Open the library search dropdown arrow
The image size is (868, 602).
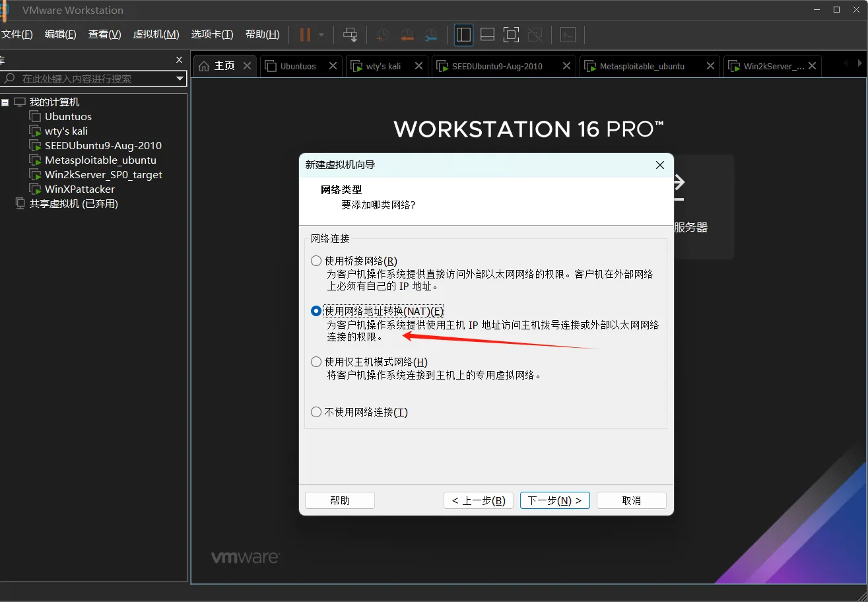(180, 79)
